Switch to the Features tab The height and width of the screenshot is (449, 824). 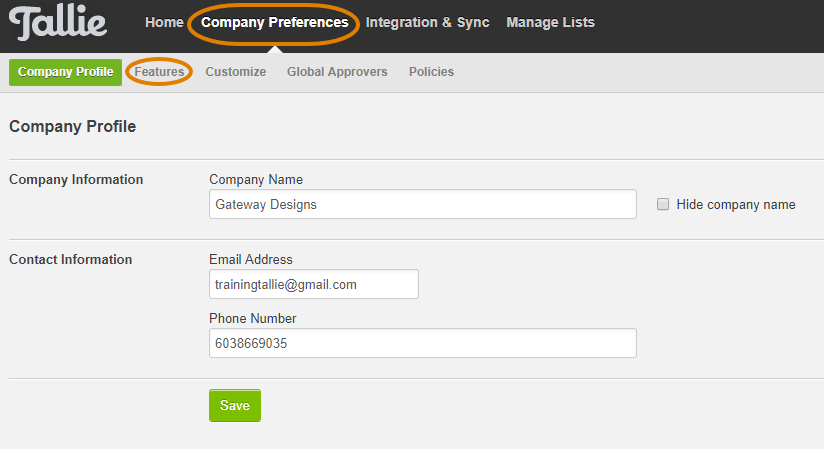[x=159, y=72]
